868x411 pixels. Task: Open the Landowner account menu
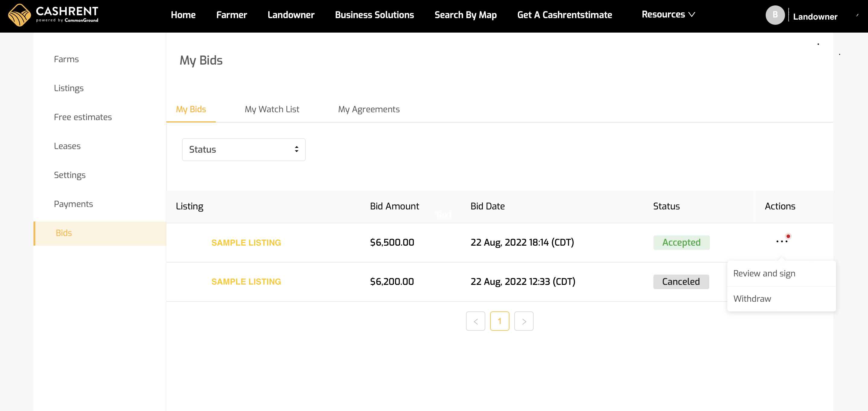pos(815,17)
